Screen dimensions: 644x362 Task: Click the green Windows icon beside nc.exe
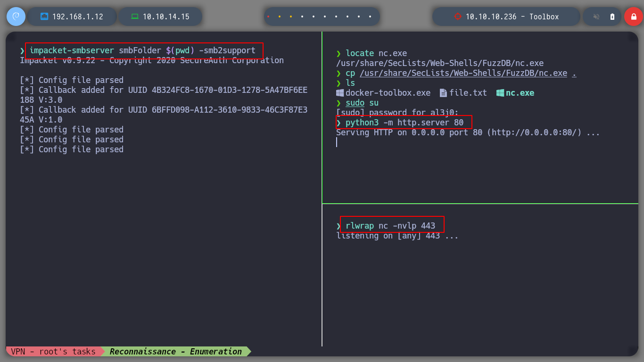[x=500, y=93]
